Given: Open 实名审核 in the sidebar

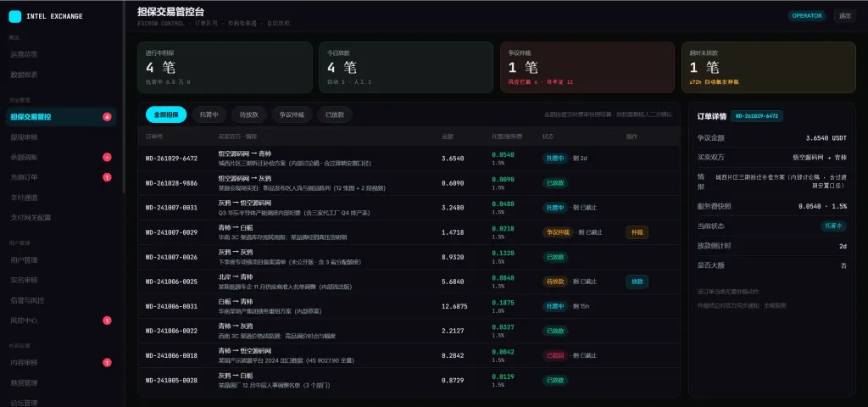Looking at the screenshot, I should click(61, 280).
